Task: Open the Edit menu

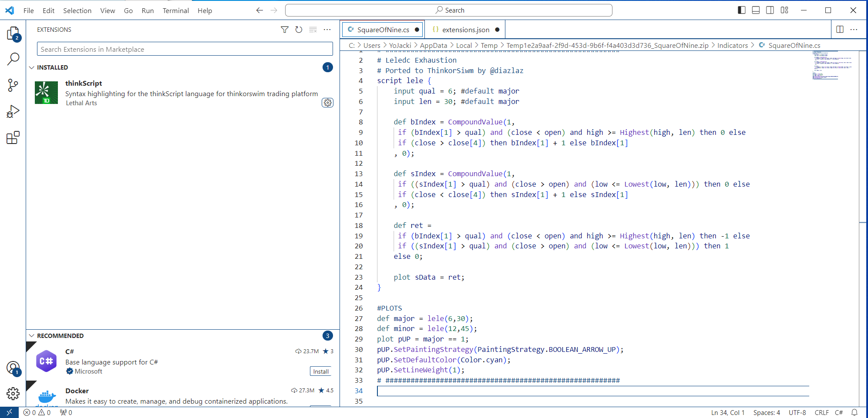Action: 48,10
